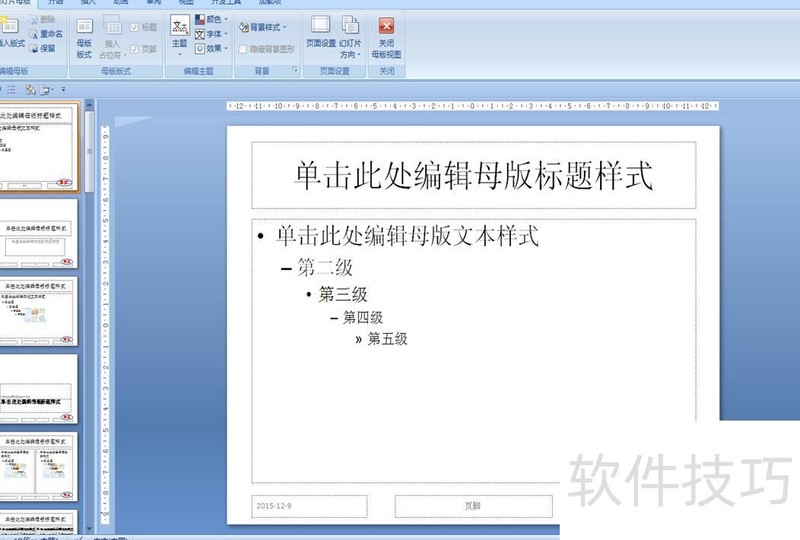800x540 pixels.
Task: Click the '单击此处编辑母版文本样式' body text line
Action: [407, 236]
